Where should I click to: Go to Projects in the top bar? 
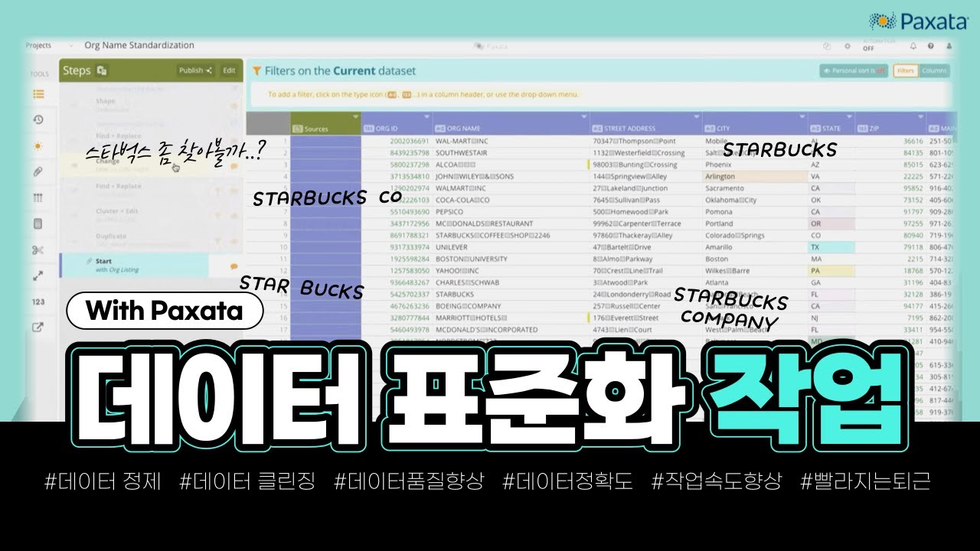pyautogui.click(x=38, y=46)
